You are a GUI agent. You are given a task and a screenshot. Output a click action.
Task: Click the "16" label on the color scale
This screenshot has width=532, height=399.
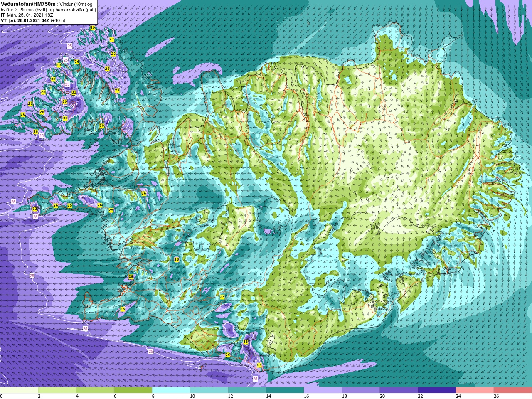(306, 396)
